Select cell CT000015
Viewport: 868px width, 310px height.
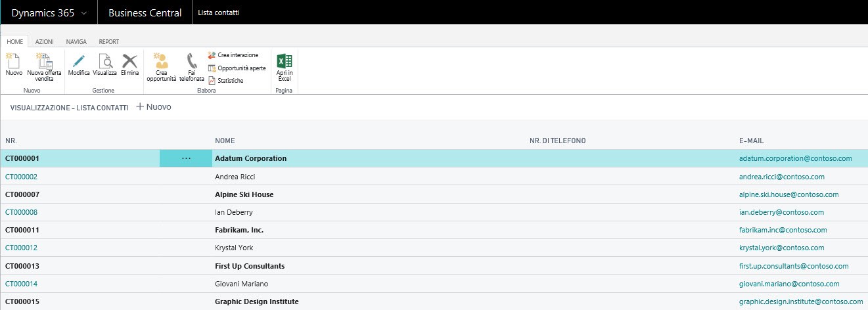click(x=23, y=301)
